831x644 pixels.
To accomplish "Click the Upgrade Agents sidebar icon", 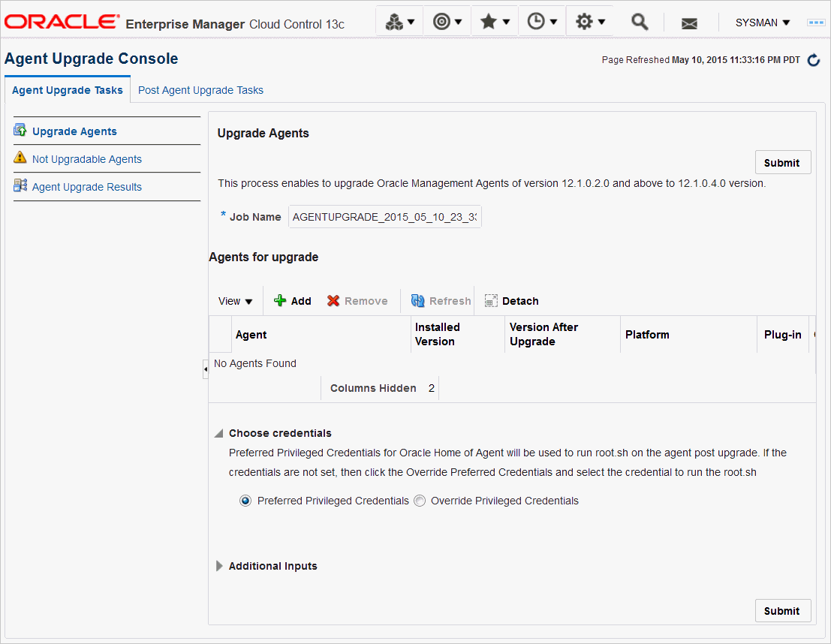I will point(20,130).
